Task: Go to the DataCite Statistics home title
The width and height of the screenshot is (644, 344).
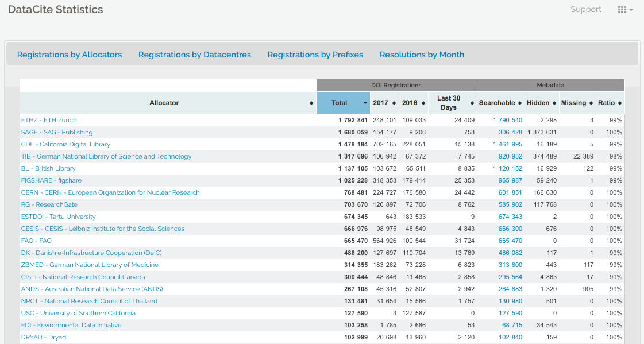Action: [x=56, y=9]
